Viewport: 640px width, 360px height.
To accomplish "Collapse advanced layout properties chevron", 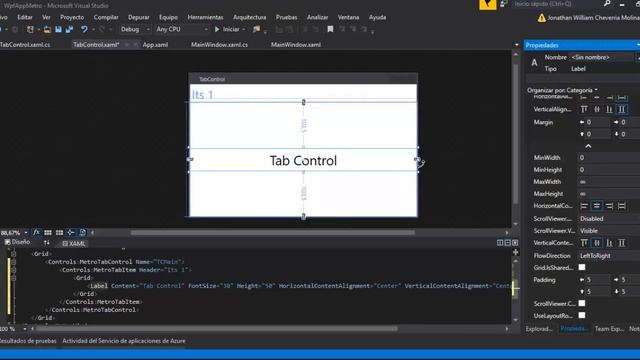I will point(588,146).
